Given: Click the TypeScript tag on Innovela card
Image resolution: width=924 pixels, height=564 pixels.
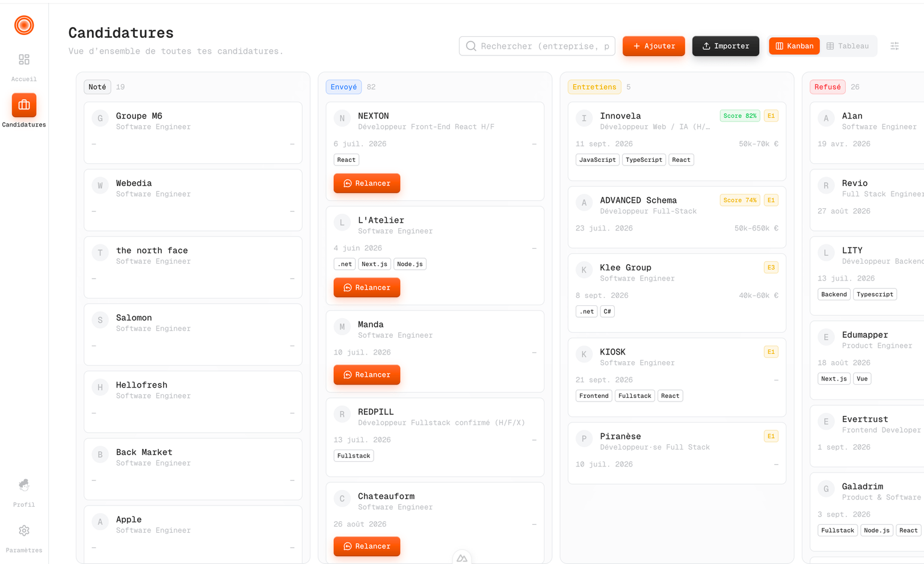Looking at the screenshot, I should pos(644,160).
